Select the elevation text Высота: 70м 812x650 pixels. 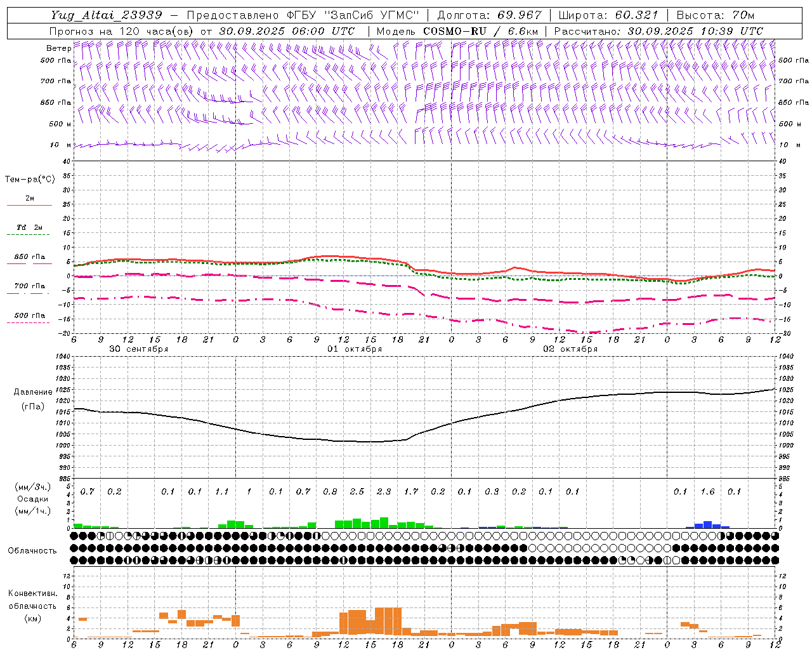pos(716,15)
